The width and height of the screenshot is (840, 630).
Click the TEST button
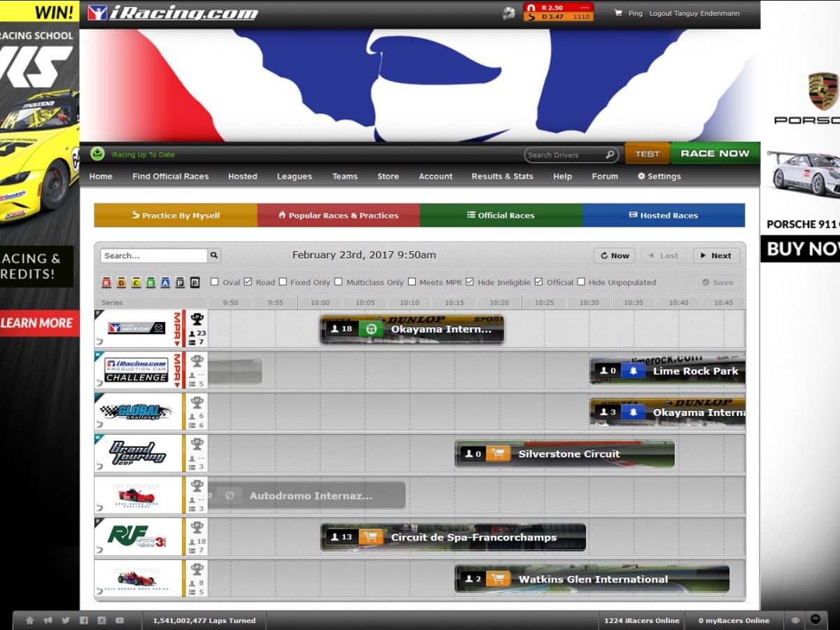pyautogui.click(x=647, y=154)
